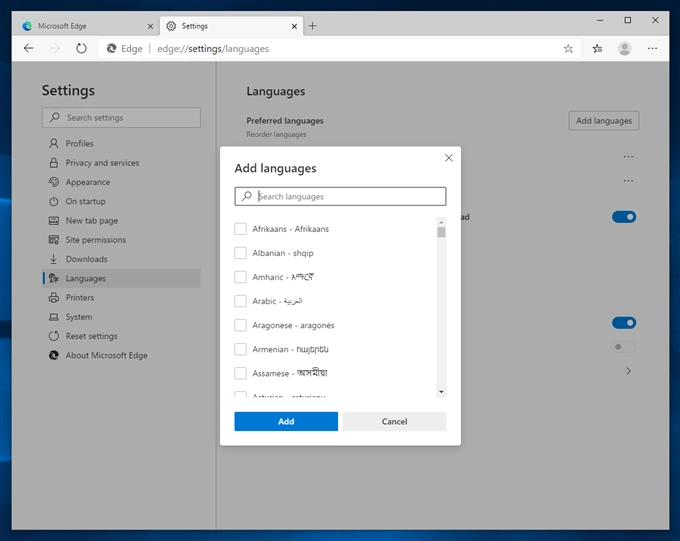680x541 pixels.
Task: Open New tab page section
Action: (x=121, y=220)
